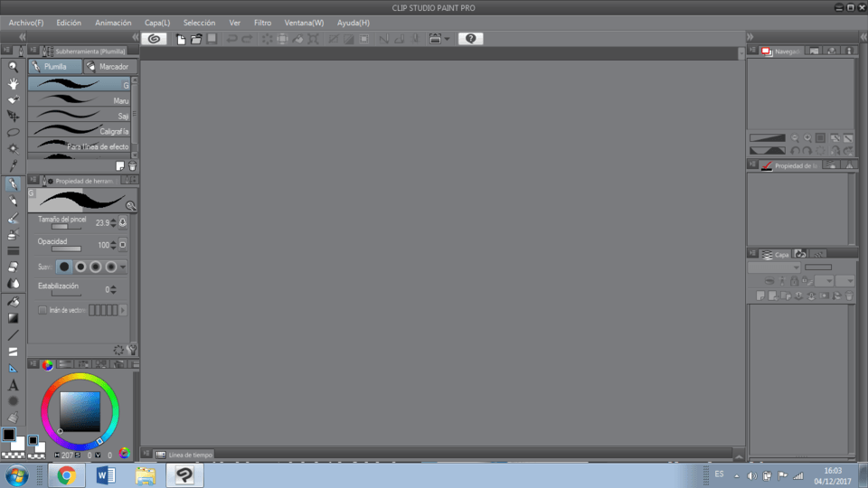Select the Ruler tool
This screenshot has width=868, height=488.
click(x=13, y=369)
